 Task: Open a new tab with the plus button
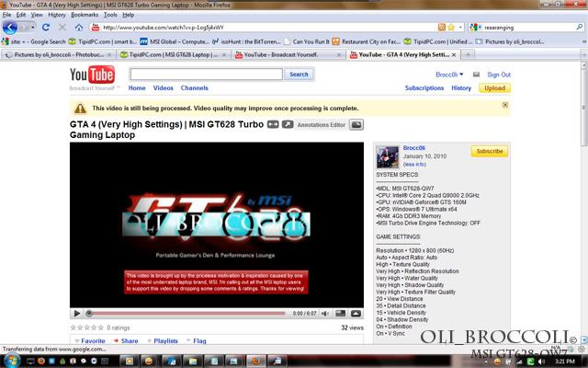tap(468, 55)
